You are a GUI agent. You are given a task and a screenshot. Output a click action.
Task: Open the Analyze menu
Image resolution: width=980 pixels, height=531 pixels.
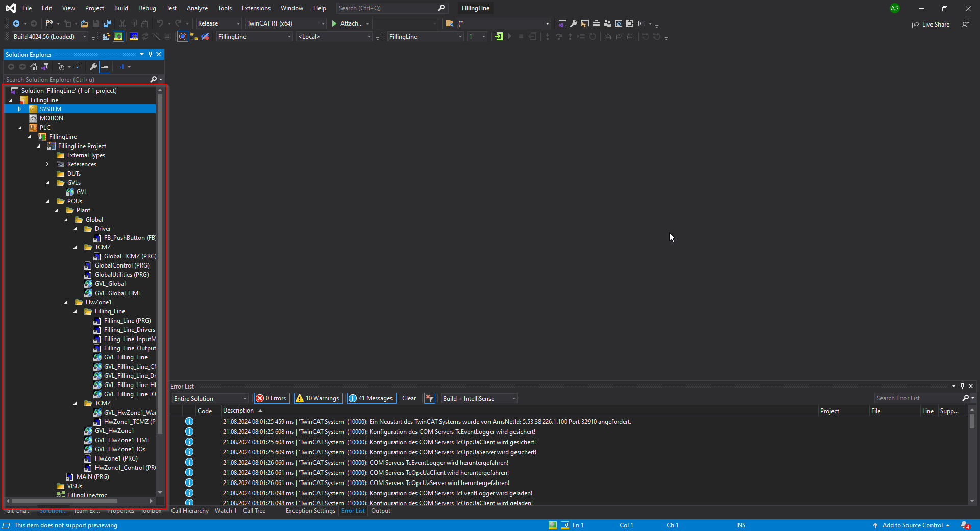[197, 8]
